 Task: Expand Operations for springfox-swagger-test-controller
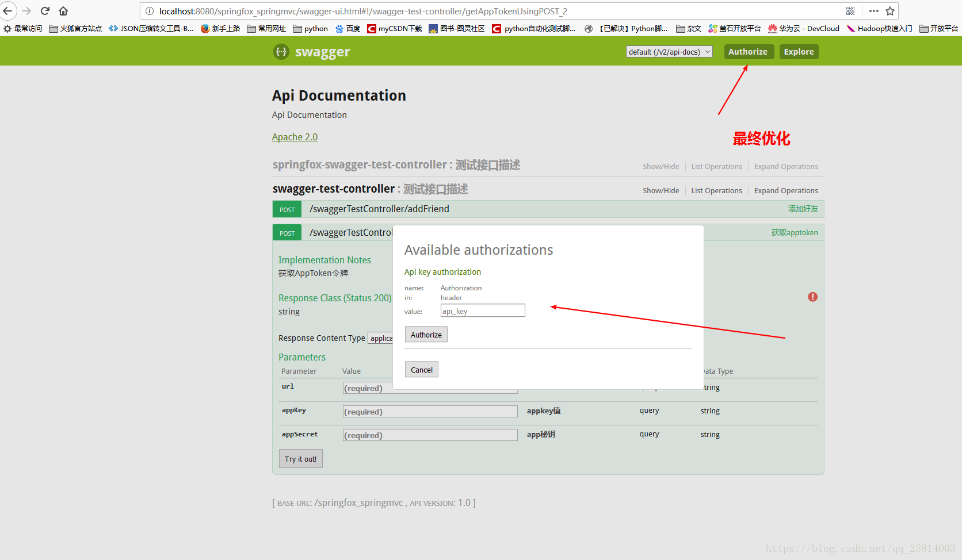tap(786, 167)
